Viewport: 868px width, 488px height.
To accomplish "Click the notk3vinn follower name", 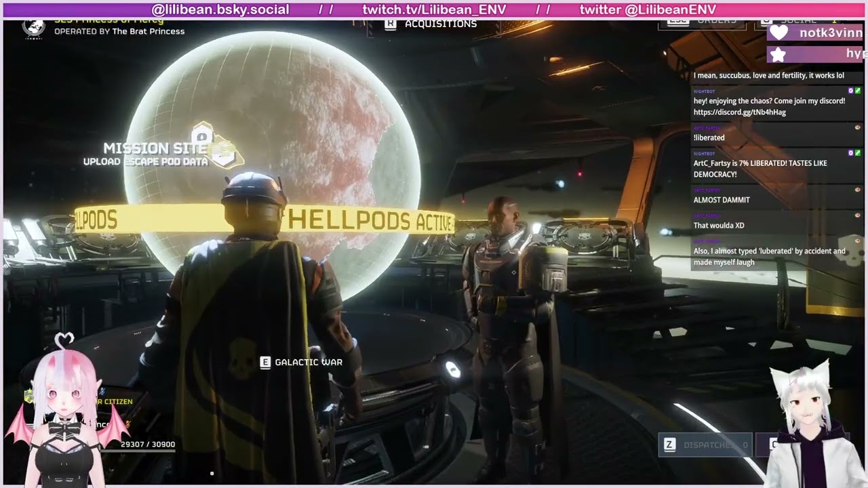I will (x=831, y=33).
